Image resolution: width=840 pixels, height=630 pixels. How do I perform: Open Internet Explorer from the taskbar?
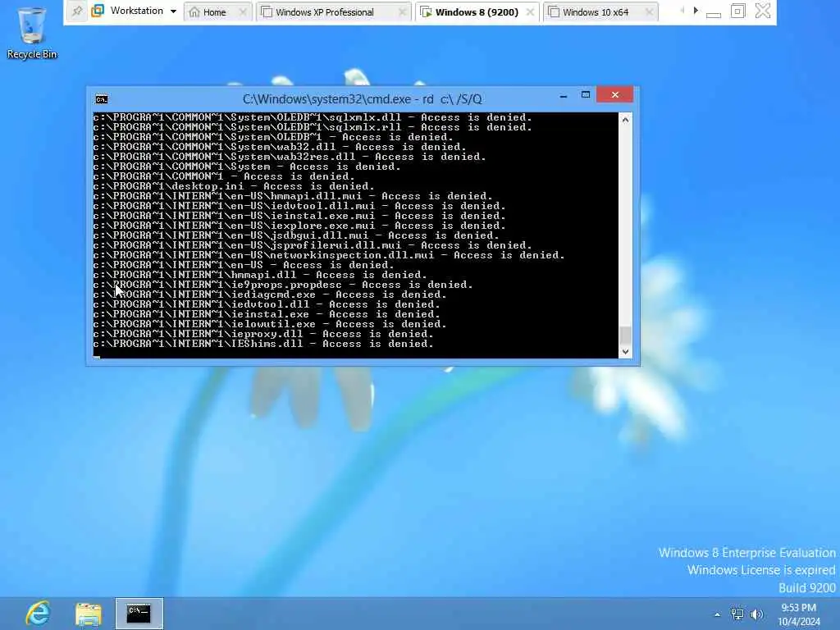pyautogui.click(x=38, y=614)
